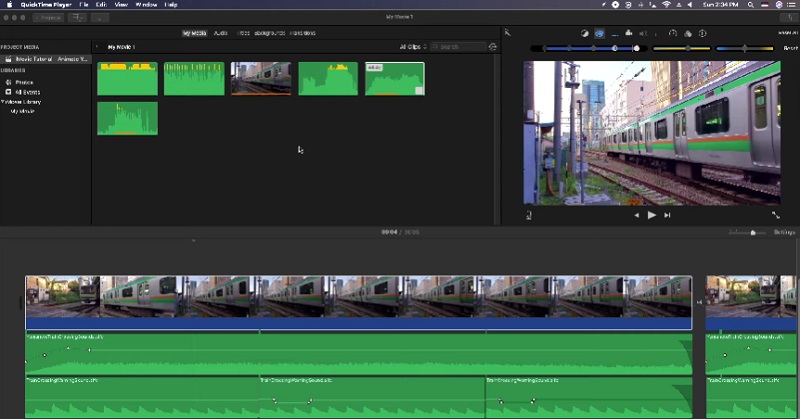Open the All Clips filter dropdown
This screenshot has height=419, width=800.
click(x=413, y=47)
